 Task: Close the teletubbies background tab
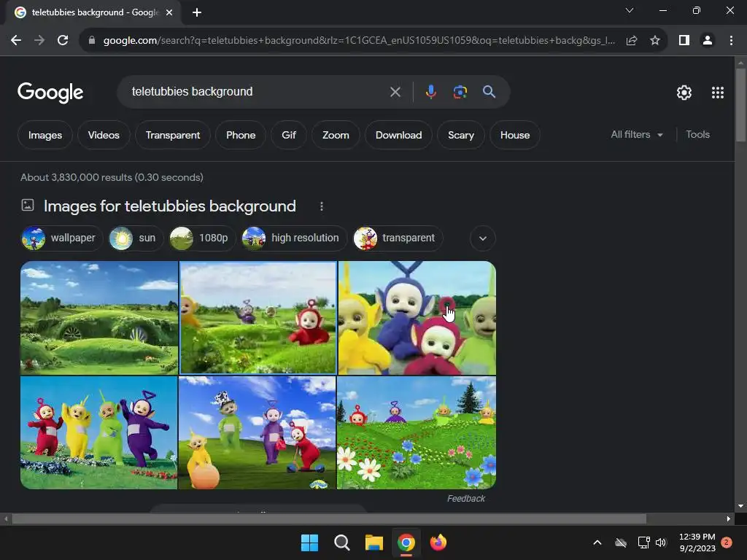pos(169,12)
